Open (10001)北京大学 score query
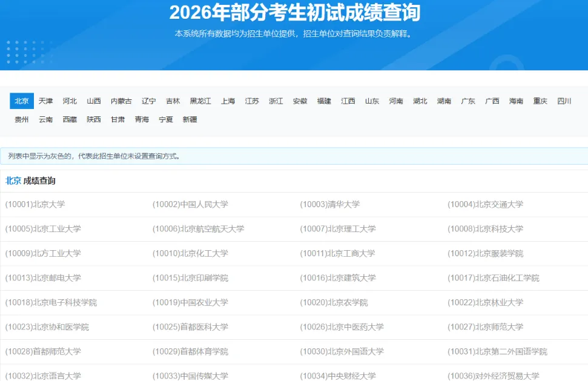 (x=35, y=204)
